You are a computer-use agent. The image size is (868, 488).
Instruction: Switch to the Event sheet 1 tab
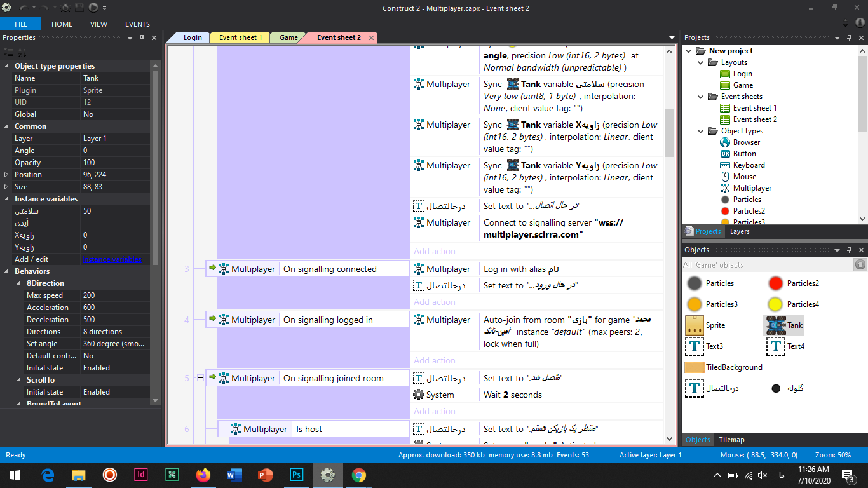[x=240, y=37]
